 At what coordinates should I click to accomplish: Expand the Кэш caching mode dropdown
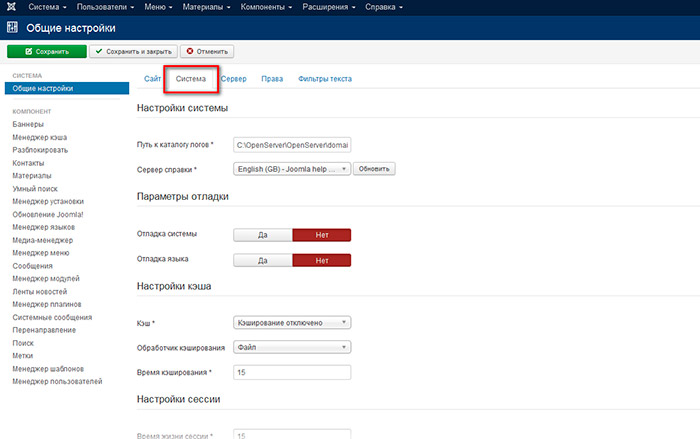coord(291,322)
